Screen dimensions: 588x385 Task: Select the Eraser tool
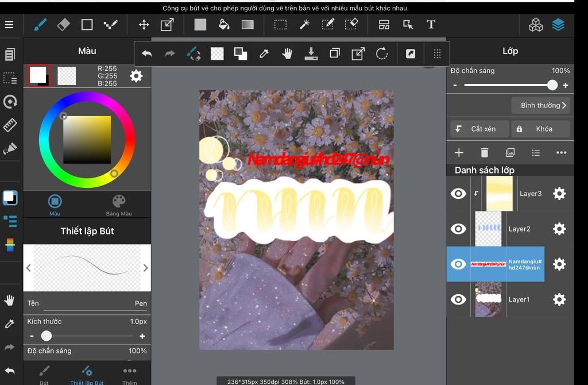(63, 25)
